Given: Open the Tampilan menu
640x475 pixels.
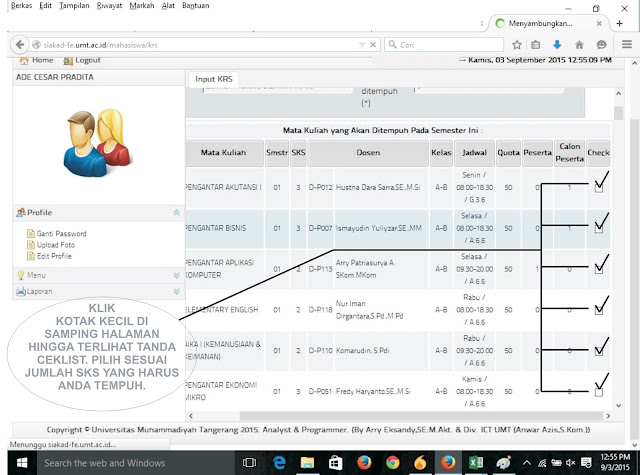Looking at the screenshot, I should tap(74, 6).
